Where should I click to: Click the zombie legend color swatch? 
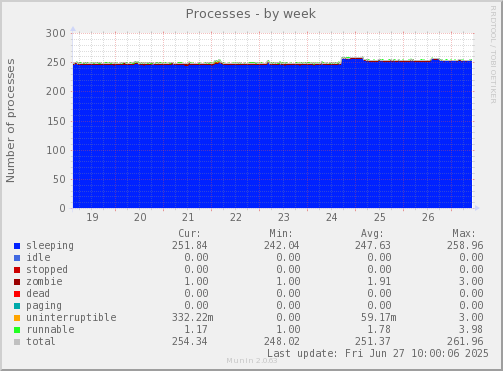[17, 282]
